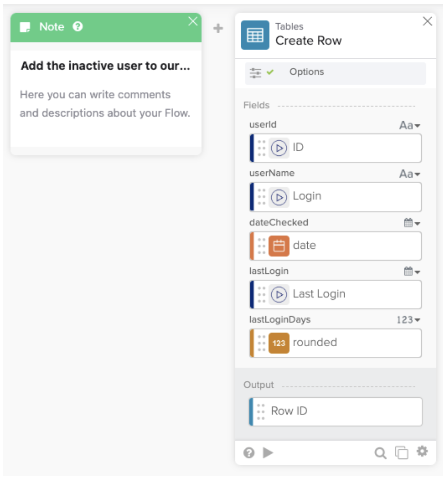Click the help icon at card bottom
The image size is (448, 481).
(x=249, y=453)
